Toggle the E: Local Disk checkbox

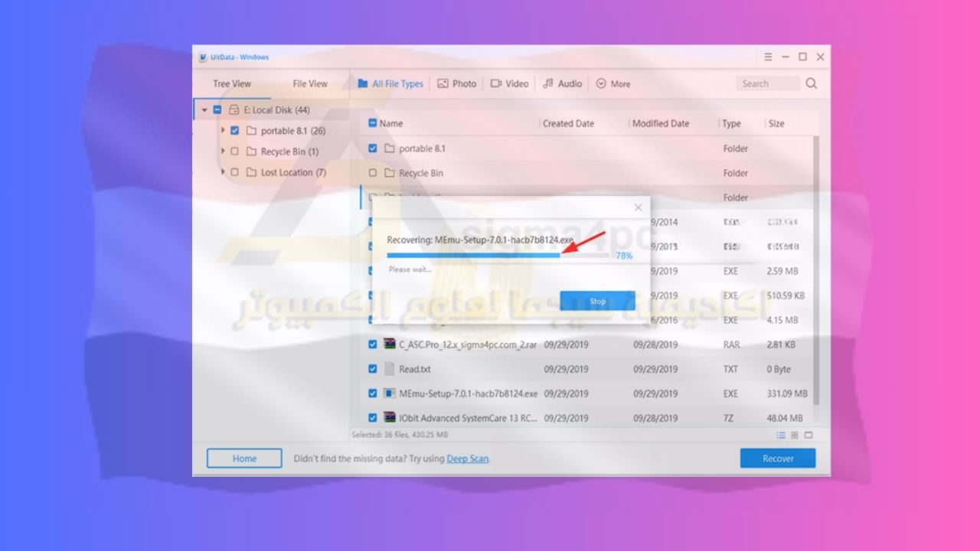[x=217, y=110]
